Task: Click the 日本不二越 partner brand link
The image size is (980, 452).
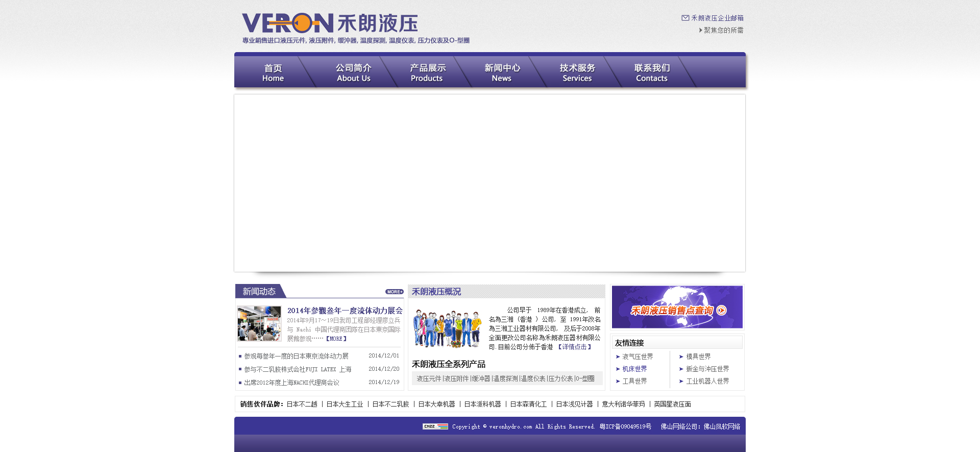Action: [302, 404]
